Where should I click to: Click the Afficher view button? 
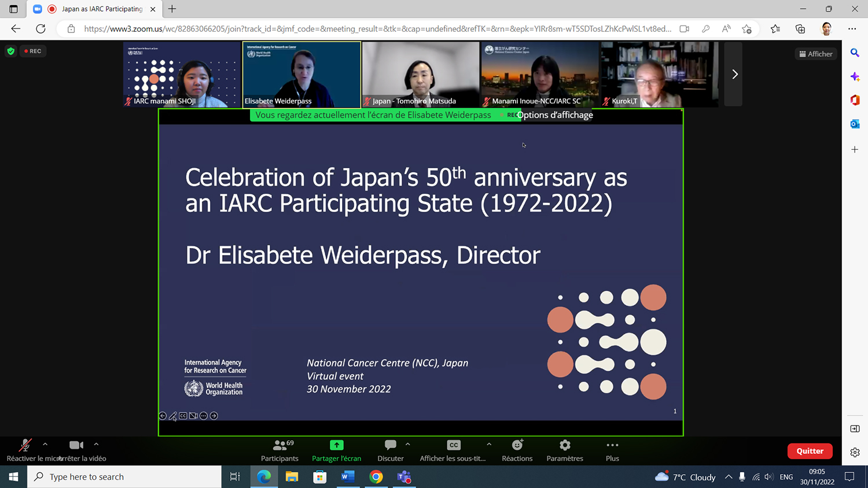point(816,54)
